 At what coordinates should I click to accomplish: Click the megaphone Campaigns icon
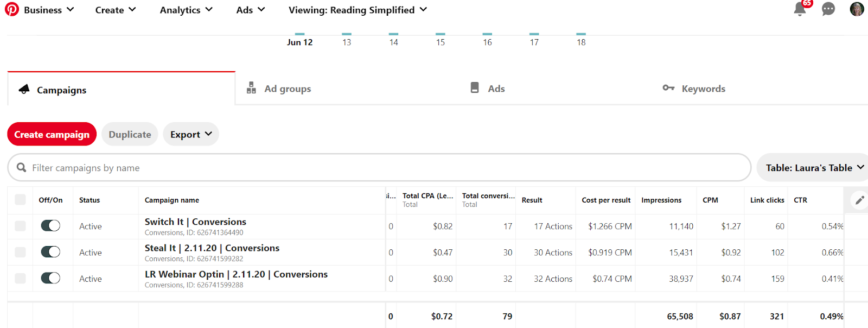click(24, 89)
